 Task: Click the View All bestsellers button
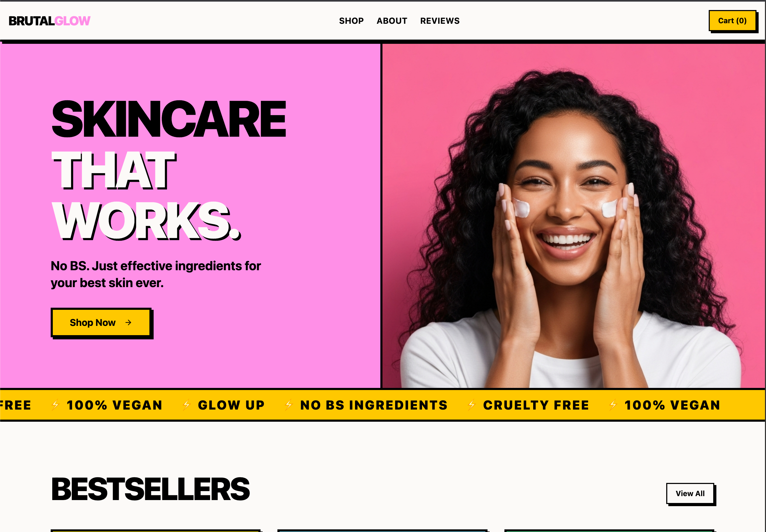click(690, 493)
